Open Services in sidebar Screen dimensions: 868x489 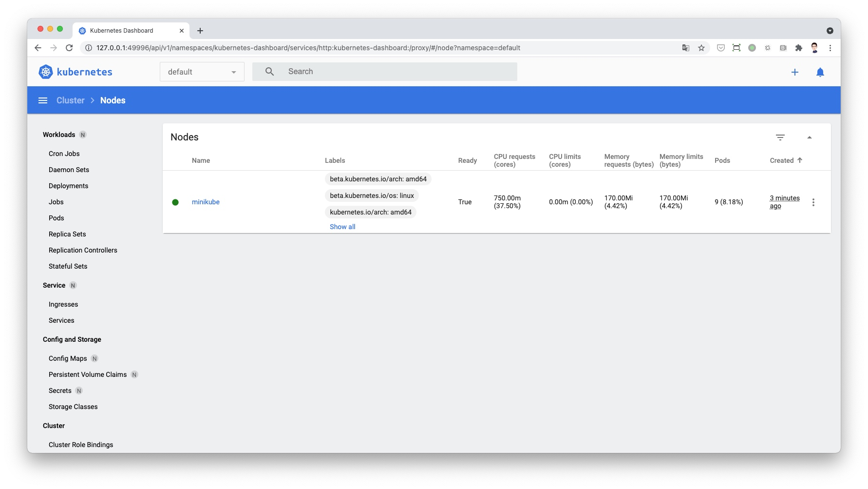61,320
